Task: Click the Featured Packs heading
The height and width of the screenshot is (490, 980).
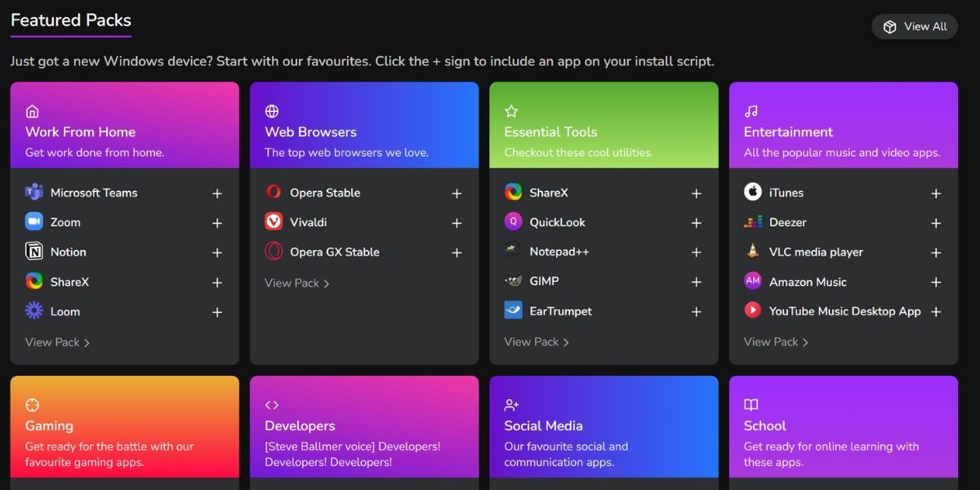Action: point(71,20)
